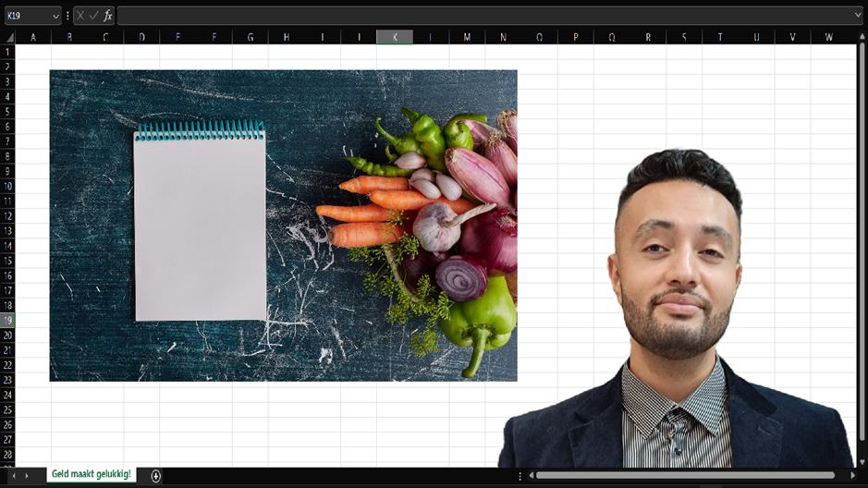Click the Select All corner triangle
This screenshot has height=488, width=868.
tap(8, 37)
